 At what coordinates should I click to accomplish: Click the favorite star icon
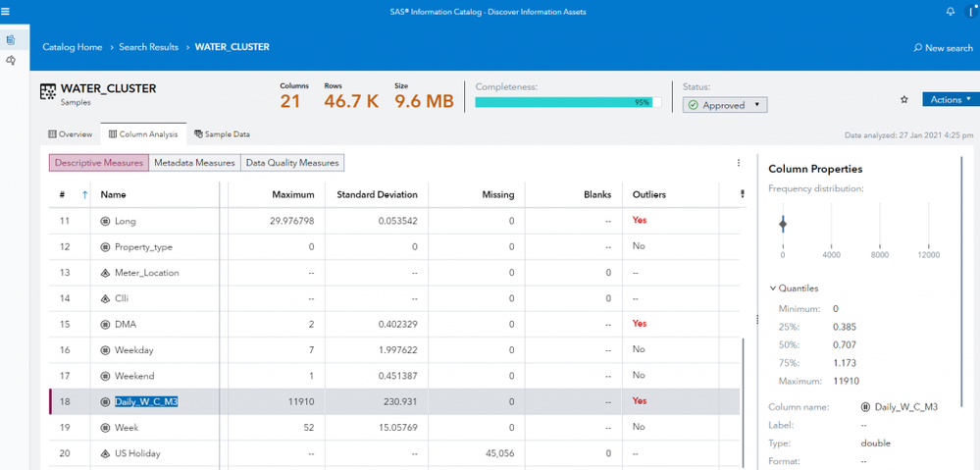[x=903, y=100]
